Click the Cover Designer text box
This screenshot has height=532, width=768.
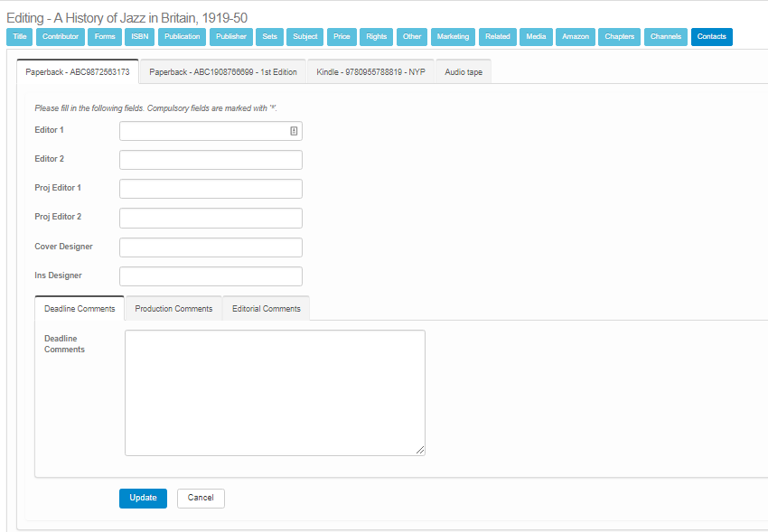coord(211,247)
